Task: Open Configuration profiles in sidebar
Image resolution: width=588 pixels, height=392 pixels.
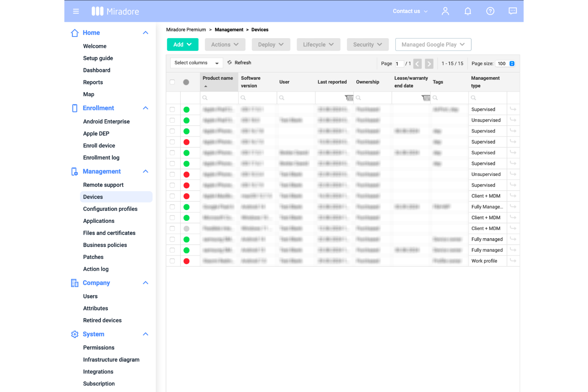Action: pyautogui.click(x=110, y=209)
